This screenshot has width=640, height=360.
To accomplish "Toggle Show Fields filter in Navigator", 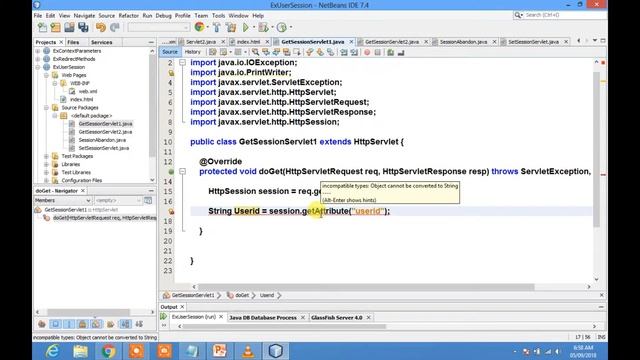I will pos(55,324).
